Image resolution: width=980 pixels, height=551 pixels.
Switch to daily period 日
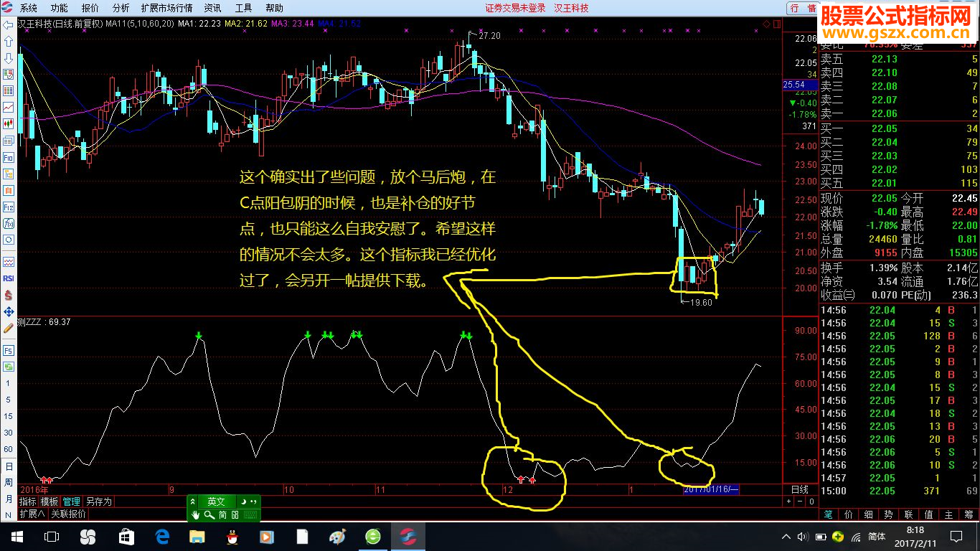pos(9,466)
